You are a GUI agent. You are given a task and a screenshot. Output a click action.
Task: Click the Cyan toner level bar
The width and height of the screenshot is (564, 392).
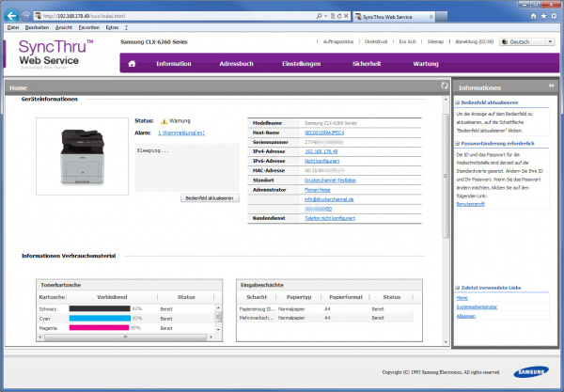coord(100,318)
